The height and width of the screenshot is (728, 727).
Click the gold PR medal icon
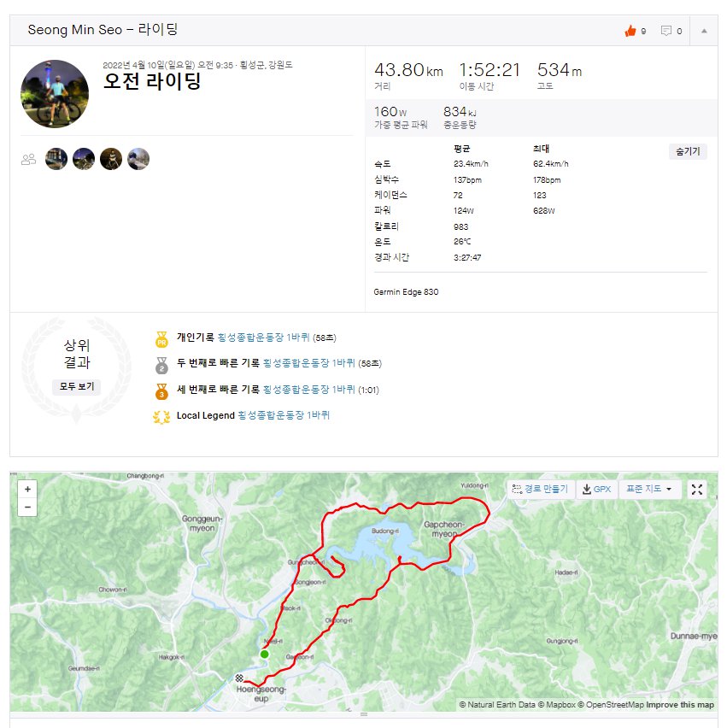click(x=161, y=339)
